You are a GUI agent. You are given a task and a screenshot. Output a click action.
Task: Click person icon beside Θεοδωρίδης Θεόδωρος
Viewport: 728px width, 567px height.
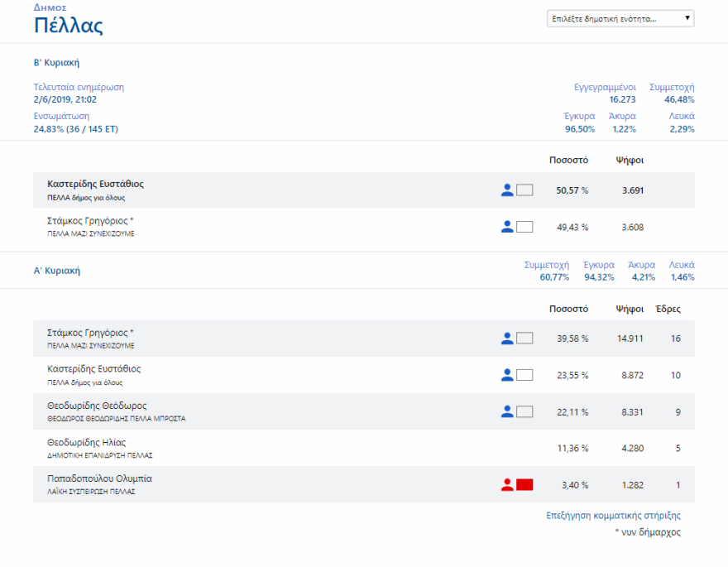[507, 411]
